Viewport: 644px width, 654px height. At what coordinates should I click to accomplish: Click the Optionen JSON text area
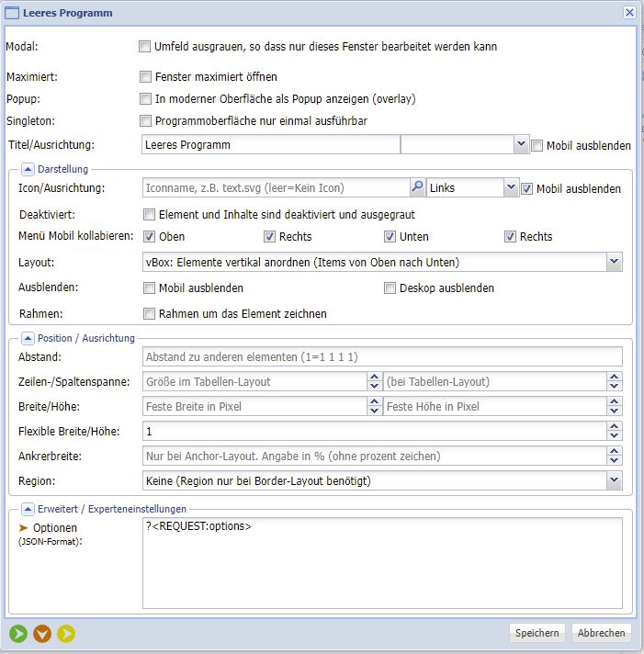[381, 563]
